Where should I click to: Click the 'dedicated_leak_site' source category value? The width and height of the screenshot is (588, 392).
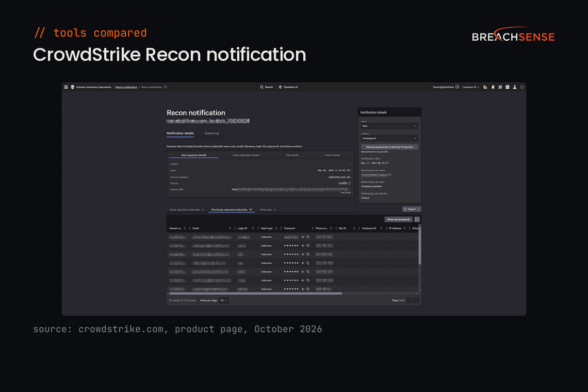(339, 177)
